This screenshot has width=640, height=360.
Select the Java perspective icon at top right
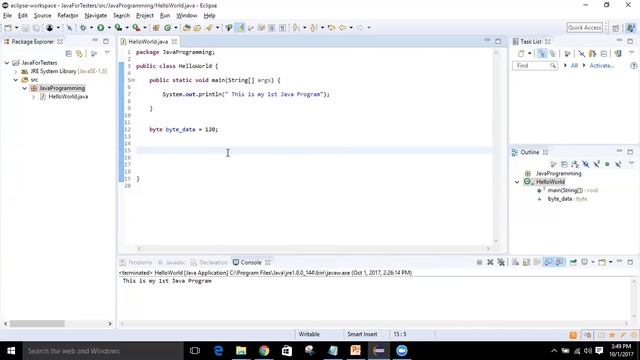[631, 28]
